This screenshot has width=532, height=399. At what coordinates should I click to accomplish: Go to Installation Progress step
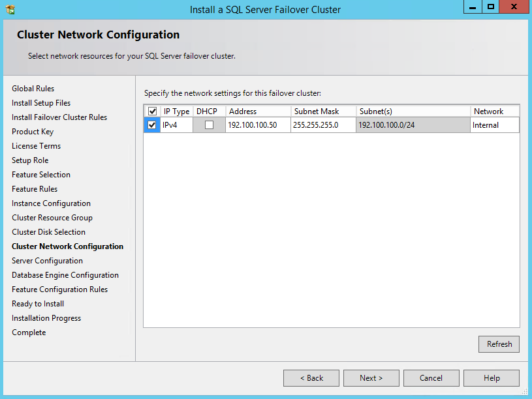(46, 318)
